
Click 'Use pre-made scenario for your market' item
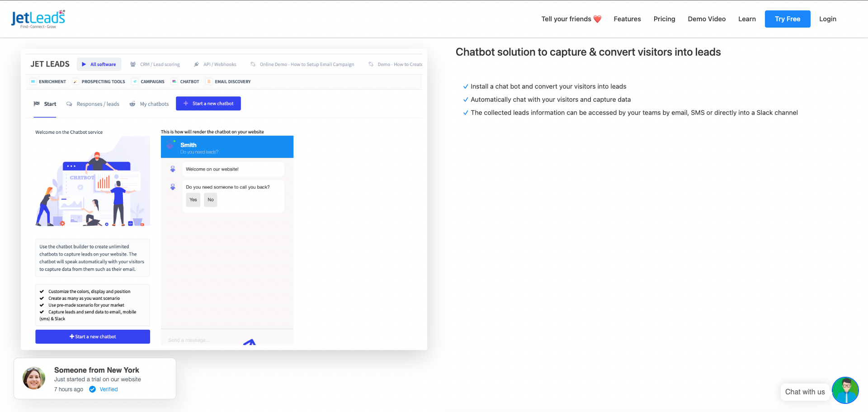pyautogui.click(x=86, y=305)
